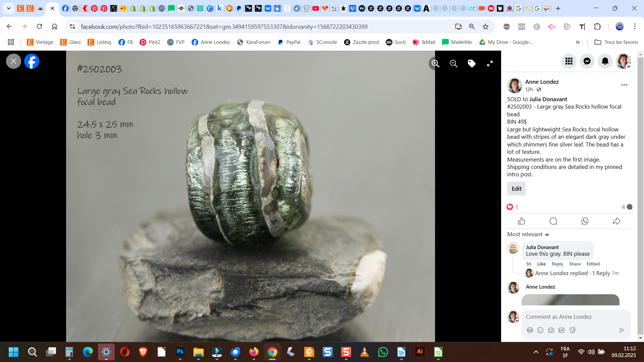Viewport: 644px width, 362px height.
Task: Focus the Comment as Anne Londez field
Action: pos(570,317)
